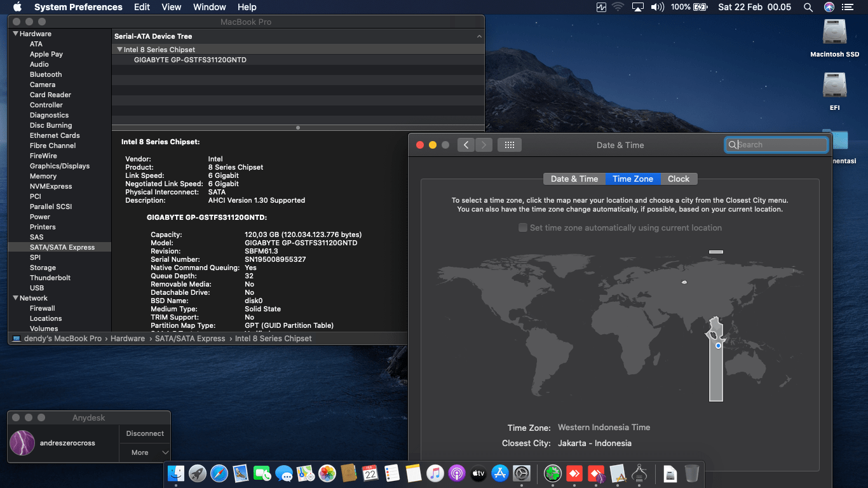This screenshot has width=868, height=488.
Task: Open volume control in menu bar
Action: [657, 7]
